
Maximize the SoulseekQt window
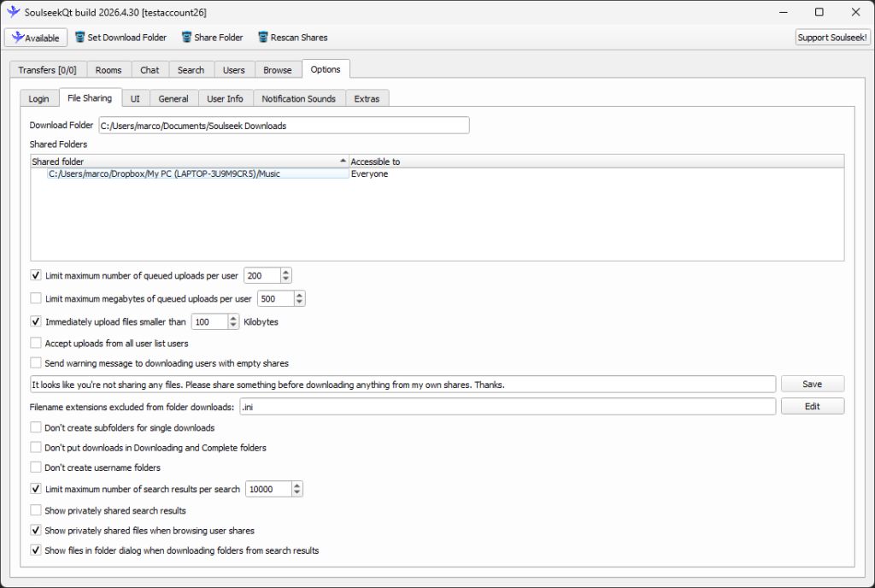pos(819,12)
